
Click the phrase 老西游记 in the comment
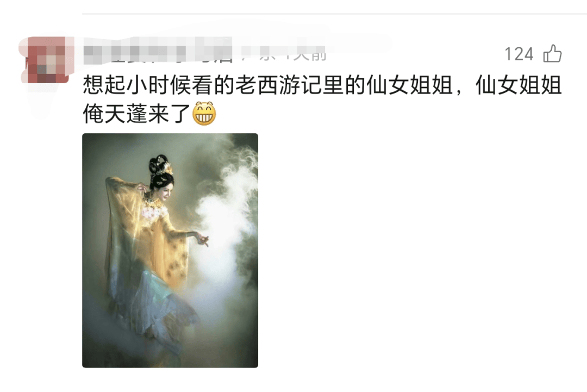click(278, 85)
